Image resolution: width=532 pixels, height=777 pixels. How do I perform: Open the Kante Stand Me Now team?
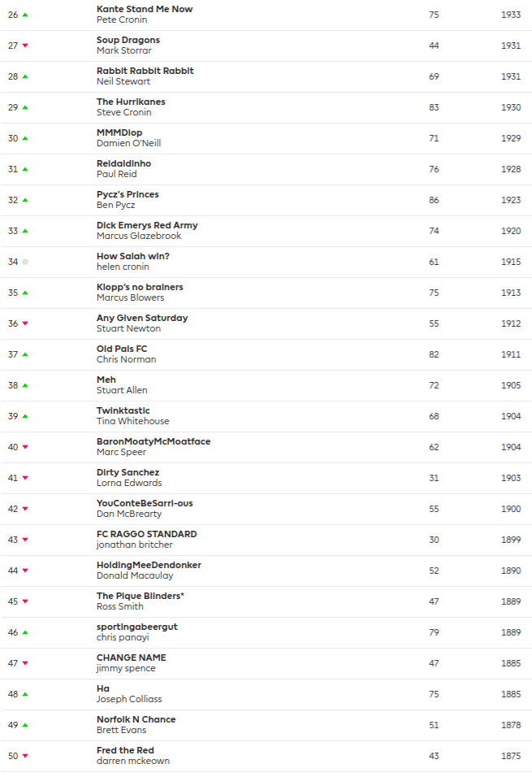click(x=145, y=9)
